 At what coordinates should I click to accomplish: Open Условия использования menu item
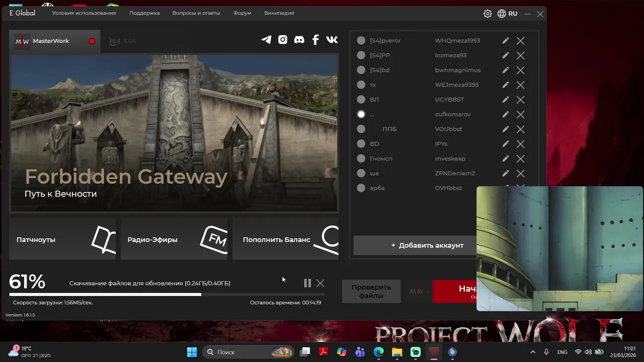click(84, 13)
